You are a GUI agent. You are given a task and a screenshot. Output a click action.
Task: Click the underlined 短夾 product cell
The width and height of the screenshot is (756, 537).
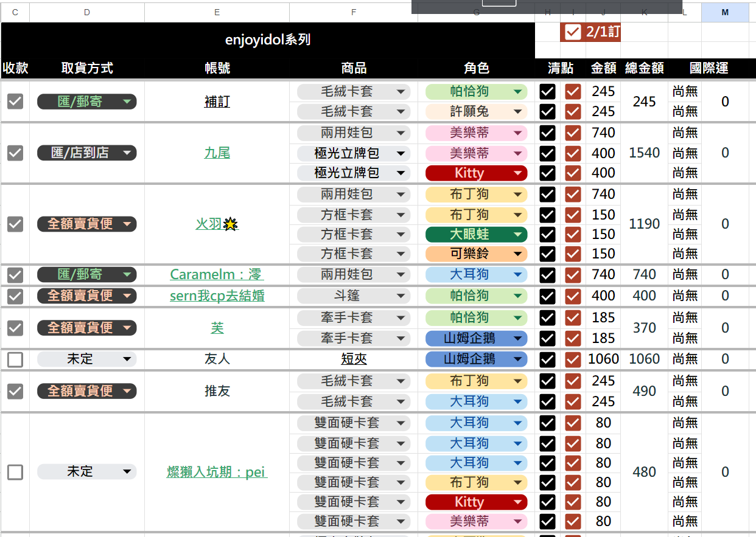[354, 359]
